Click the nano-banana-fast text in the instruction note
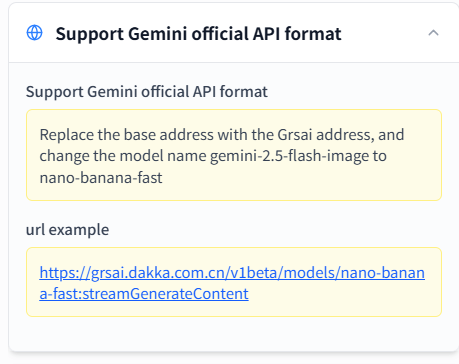Viewport: 459px width, 364px height. [101, 178]
